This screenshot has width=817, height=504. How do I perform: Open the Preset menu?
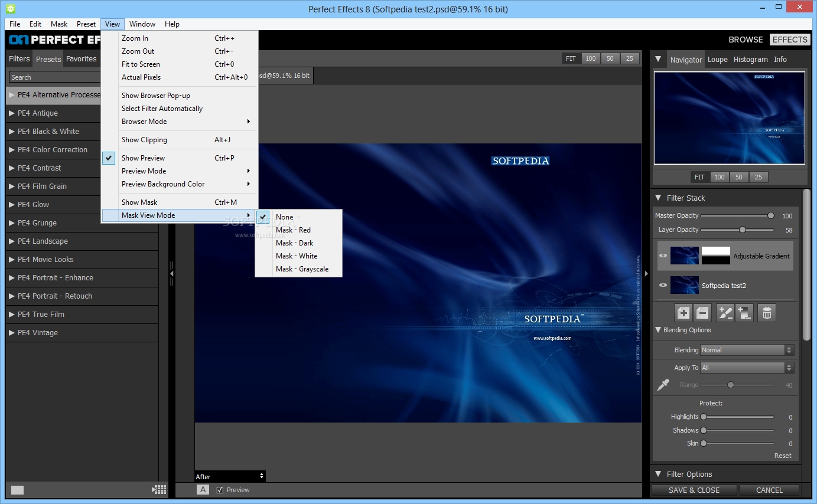point(86,24)
